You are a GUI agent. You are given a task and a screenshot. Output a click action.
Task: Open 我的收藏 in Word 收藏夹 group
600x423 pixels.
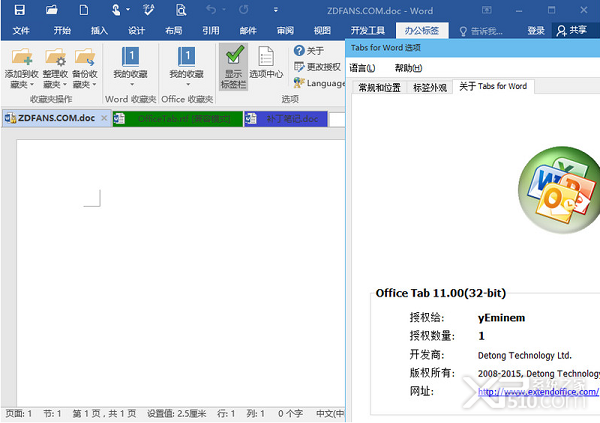click(x=130, y=66)
